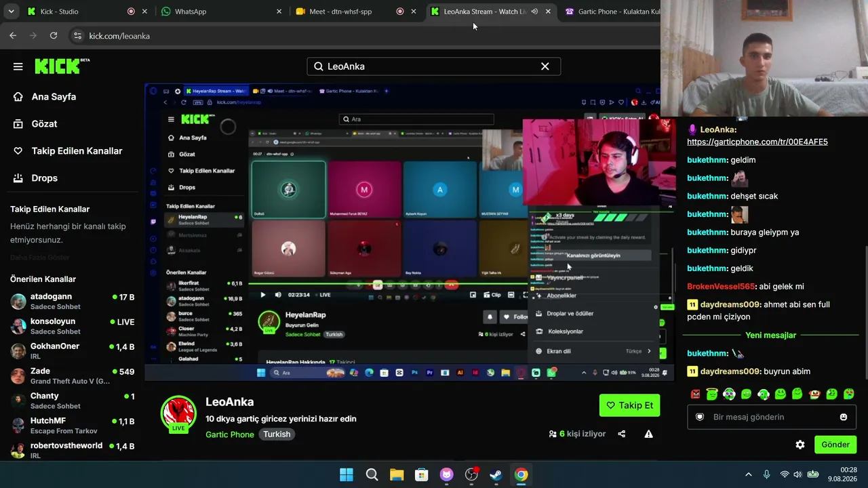This screenshot has width=868, height=488.
Task: Open the emoji picker in chat
Action: (x=844, y=417)
